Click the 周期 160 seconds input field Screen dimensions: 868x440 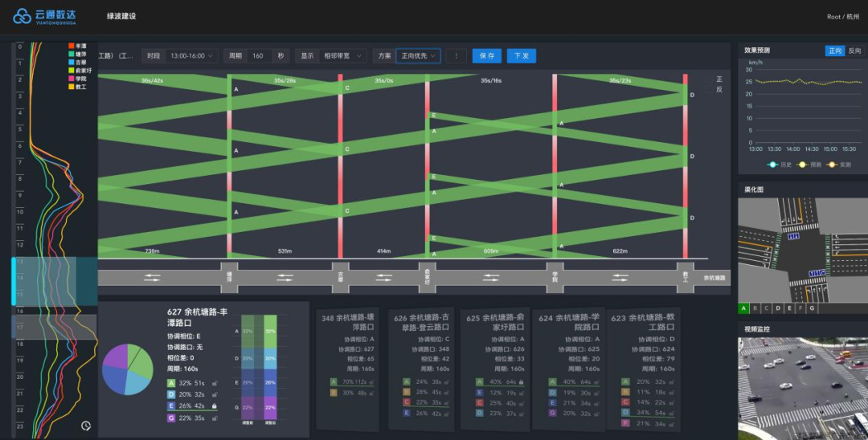[x=259, y=56]
